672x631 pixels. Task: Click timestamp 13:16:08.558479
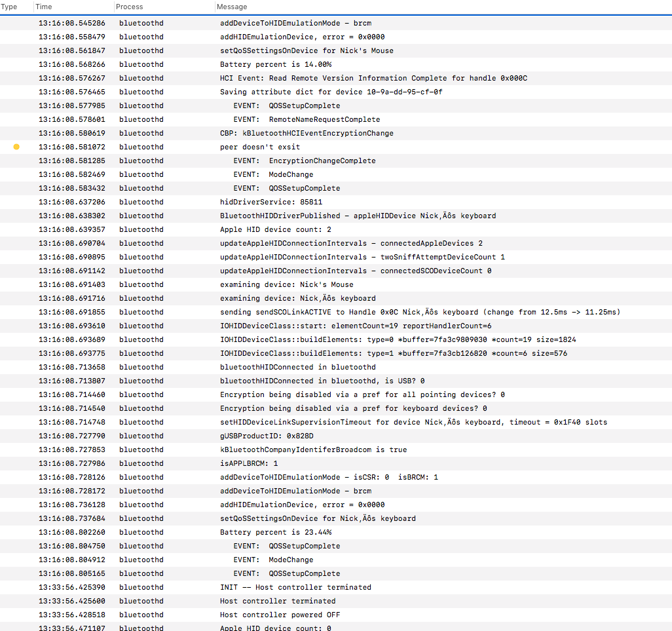[71, 37]
